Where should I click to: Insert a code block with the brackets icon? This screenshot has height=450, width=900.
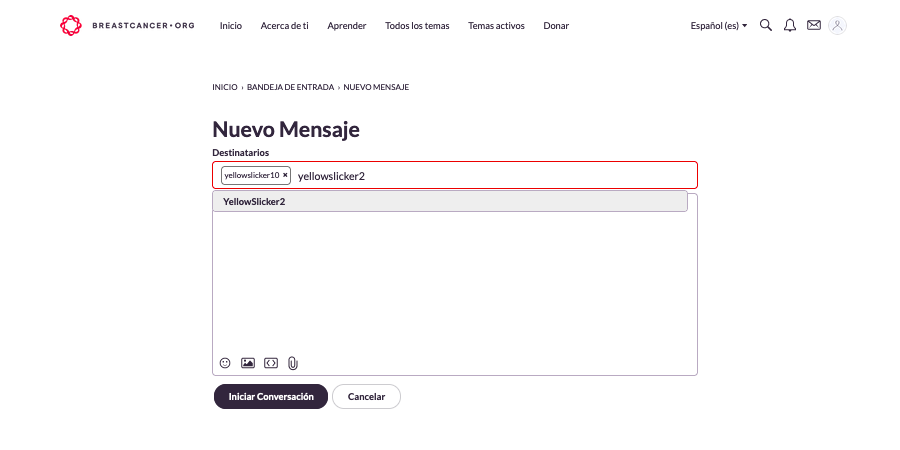tap(271, 363)
